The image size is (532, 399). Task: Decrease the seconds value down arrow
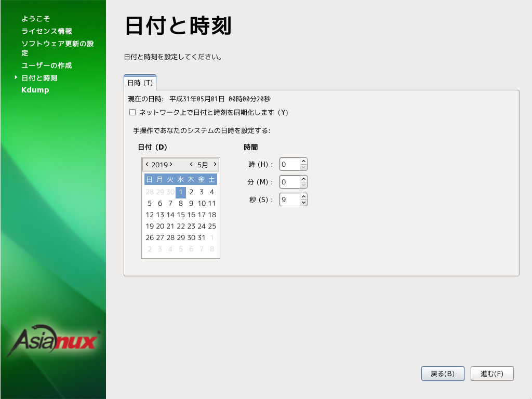(x=304, y=203)
